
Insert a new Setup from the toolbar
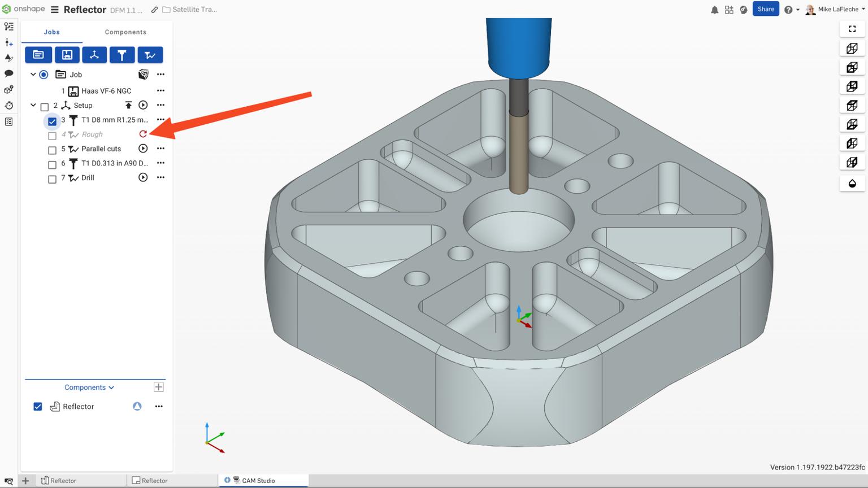94,55
